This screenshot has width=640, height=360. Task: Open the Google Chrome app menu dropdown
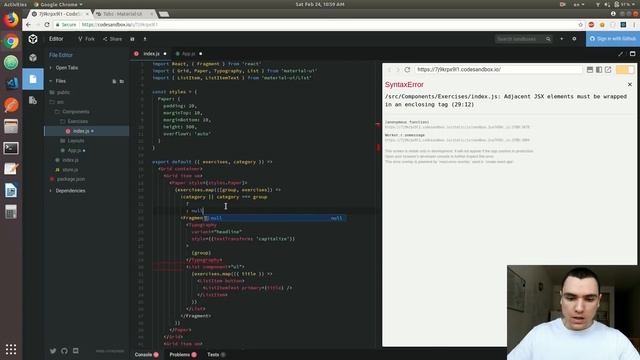coord(58,4)
